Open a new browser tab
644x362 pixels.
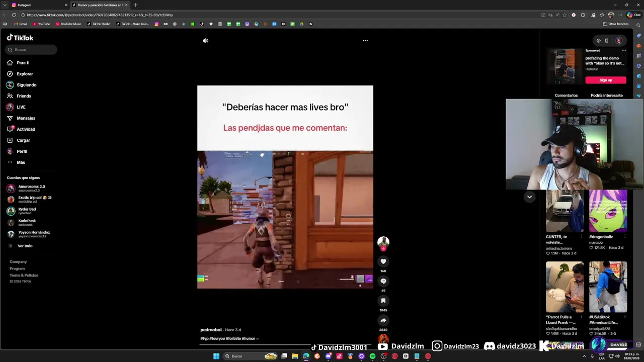[135, 5]
